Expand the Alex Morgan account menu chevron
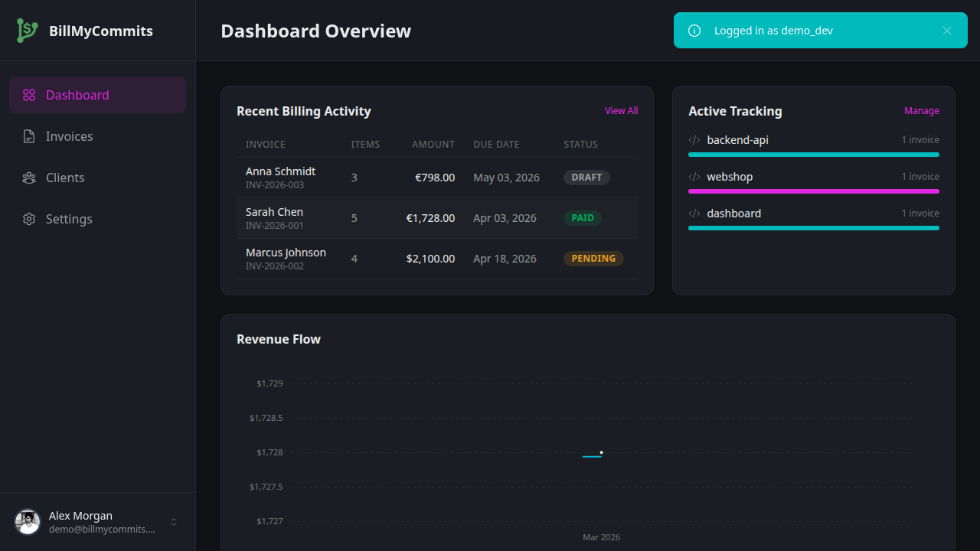This screenshot has height=551, width=980. point(174,522)
